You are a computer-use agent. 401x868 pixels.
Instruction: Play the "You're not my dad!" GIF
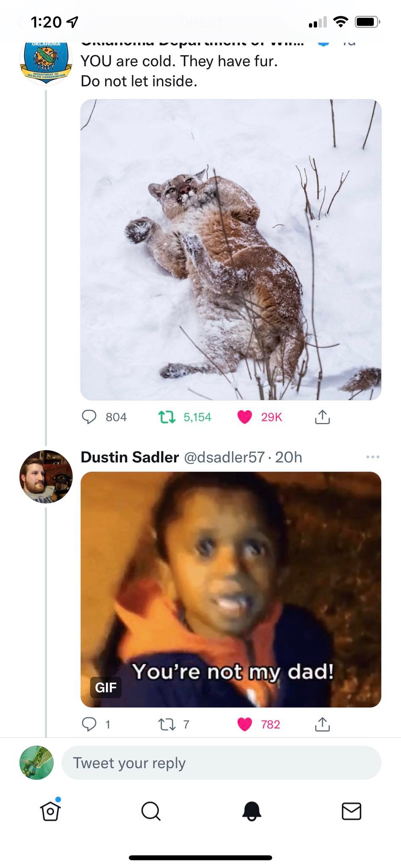pyautogui.click(x=231, y=590)
